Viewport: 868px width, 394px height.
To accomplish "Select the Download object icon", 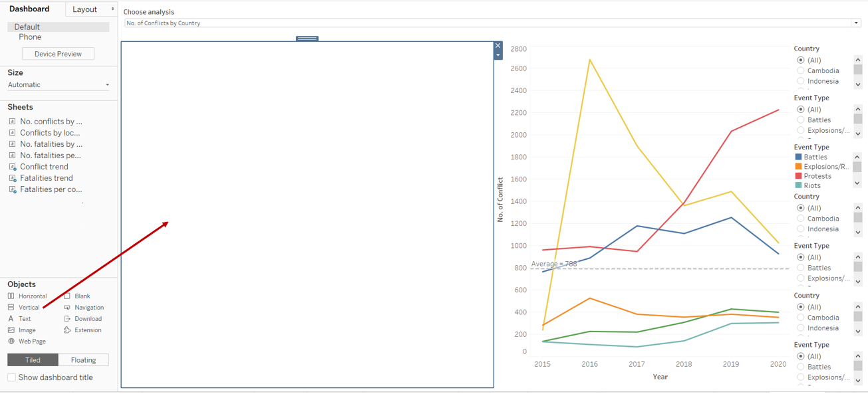I will [x=67, y=319].
